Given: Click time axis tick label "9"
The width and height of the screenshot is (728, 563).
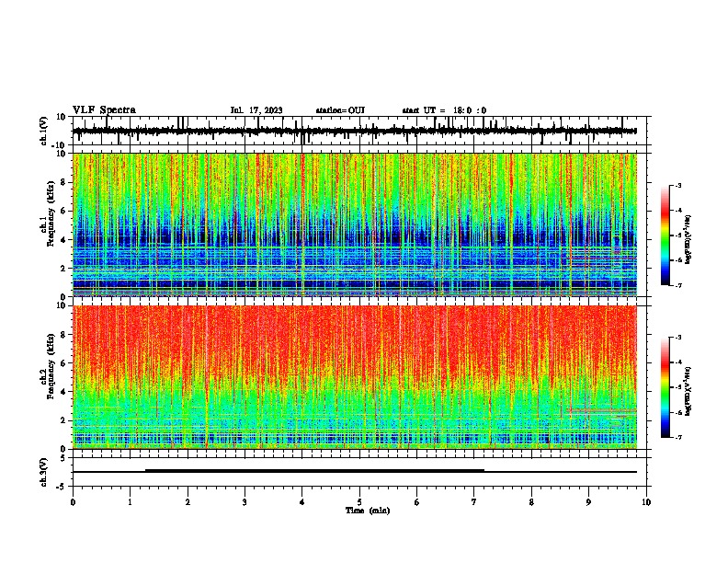Looking at the screenshot, I should tap(588, 502).
